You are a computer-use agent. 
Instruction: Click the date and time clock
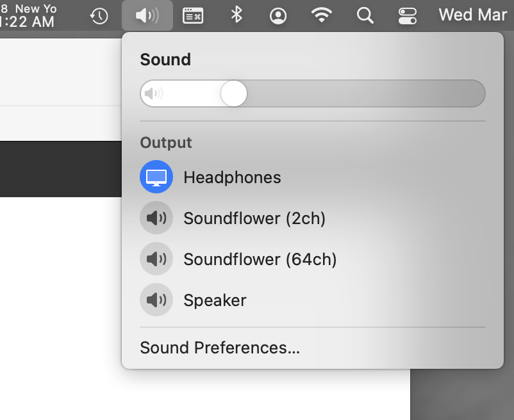pos(473,15)
